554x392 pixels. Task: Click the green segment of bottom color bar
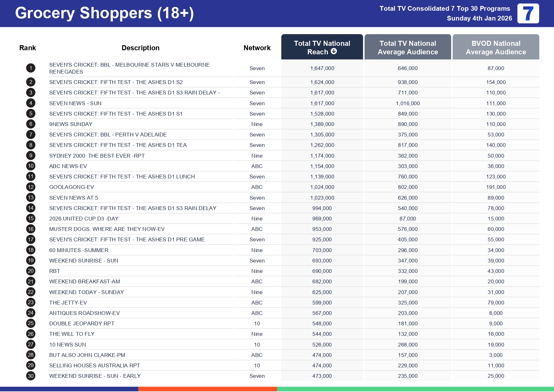pos(415,389)
